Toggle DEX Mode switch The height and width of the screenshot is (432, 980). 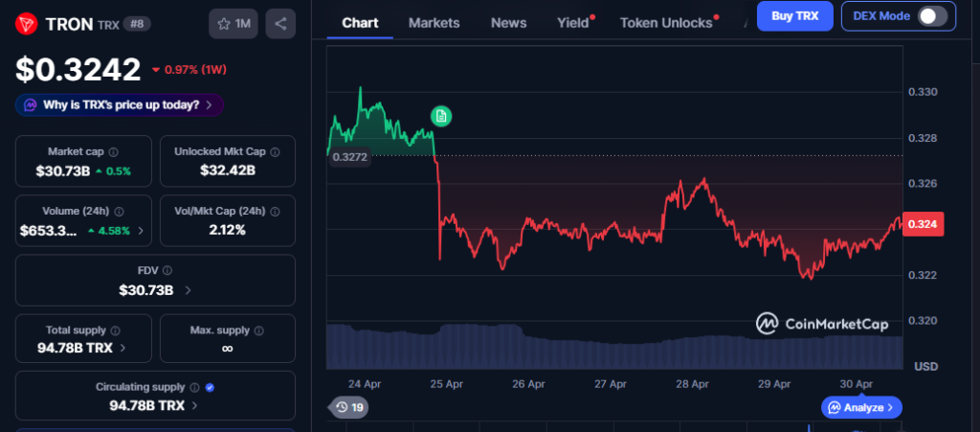[931, 15]
